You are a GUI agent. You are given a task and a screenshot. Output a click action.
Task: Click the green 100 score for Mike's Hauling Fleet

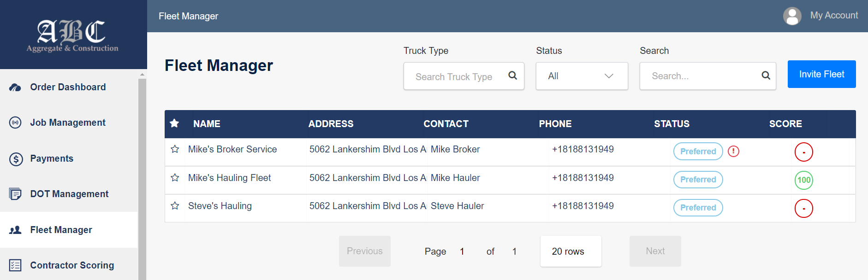pos(803,181)
